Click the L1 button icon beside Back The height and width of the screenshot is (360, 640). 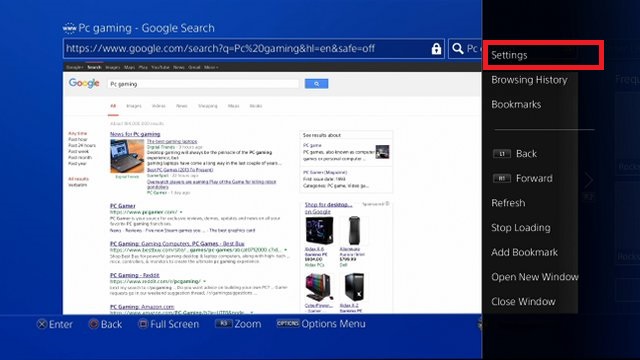pyautogui.click(x=502, y=154)
